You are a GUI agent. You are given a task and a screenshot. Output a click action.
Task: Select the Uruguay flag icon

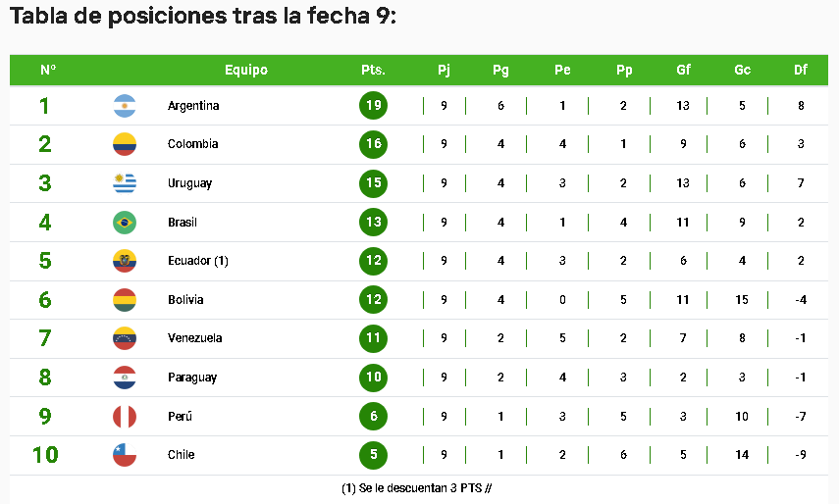click(125, 183)
